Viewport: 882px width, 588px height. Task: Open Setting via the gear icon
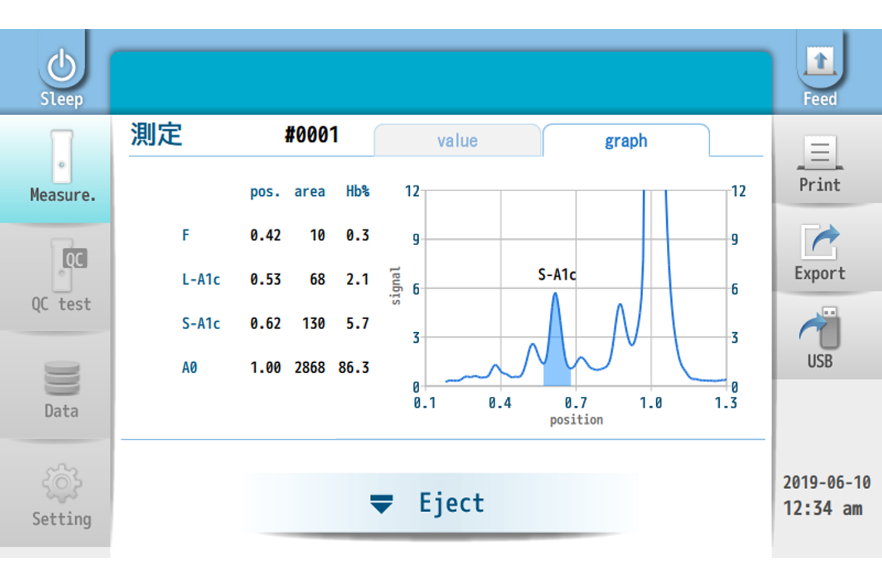coord(62,483)
